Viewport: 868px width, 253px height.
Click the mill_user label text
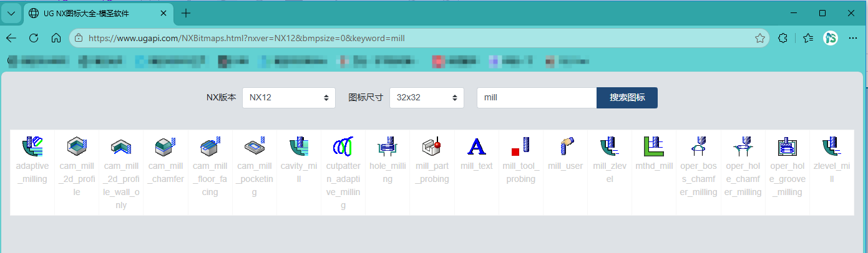[565, 166]
